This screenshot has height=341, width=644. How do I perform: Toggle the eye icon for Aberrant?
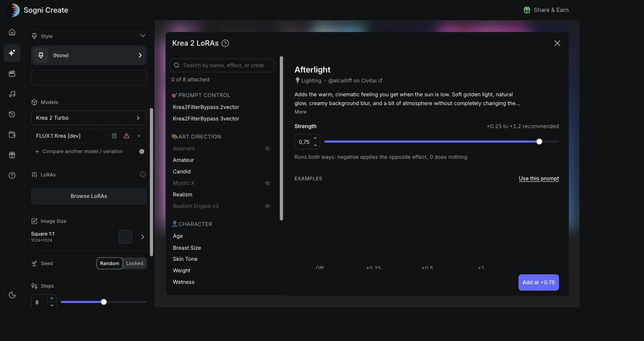pos(268,148)
